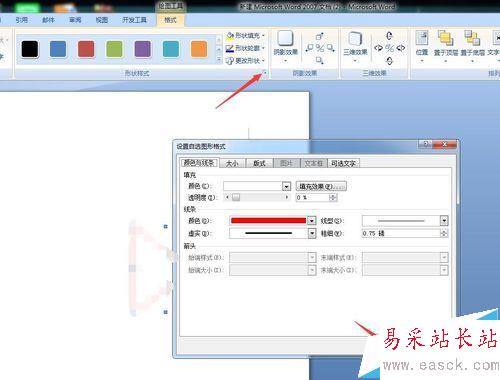Click transparency slider right arrow
500x380 pixels.
pyautogui.click(x=286, y=197)
